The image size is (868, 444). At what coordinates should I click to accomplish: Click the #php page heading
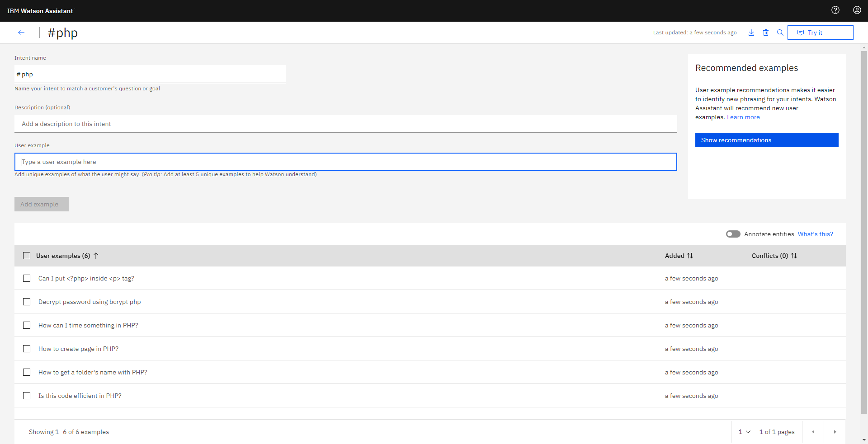62,33
